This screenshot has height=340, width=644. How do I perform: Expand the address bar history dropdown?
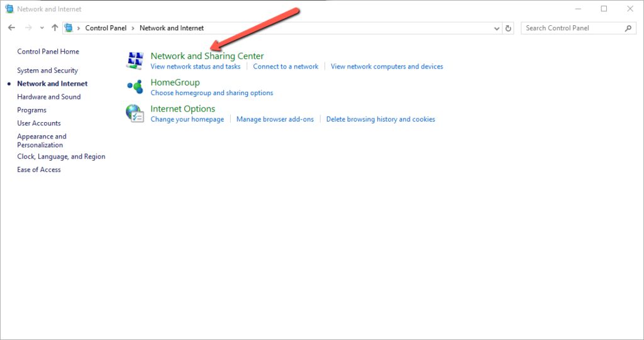(496, 28)
